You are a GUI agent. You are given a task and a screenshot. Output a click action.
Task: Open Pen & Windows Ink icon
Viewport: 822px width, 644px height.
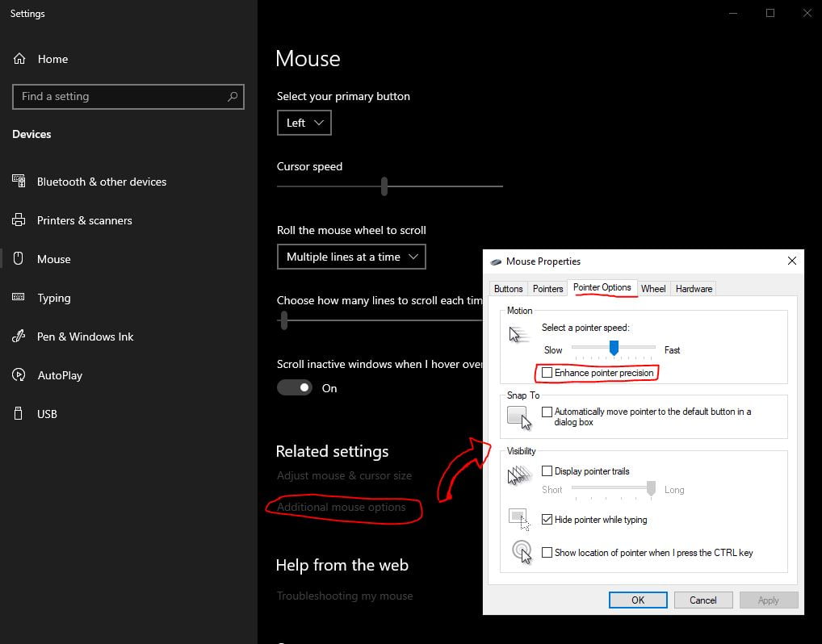(19, 337)
